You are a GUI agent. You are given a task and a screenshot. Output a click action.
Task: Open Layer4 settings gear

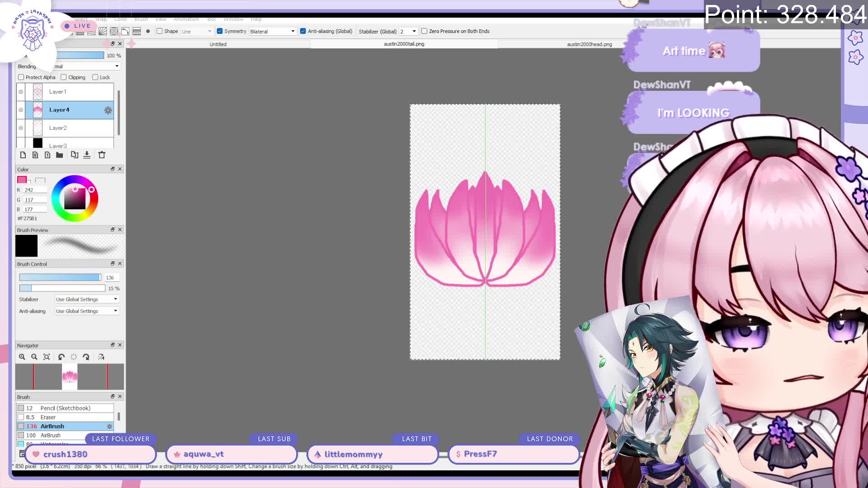pos(108,110)
